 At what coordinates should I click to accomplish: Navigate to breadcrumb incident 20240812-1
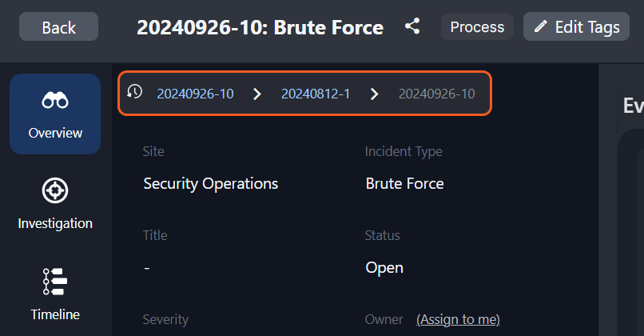(x=316, y=94)
